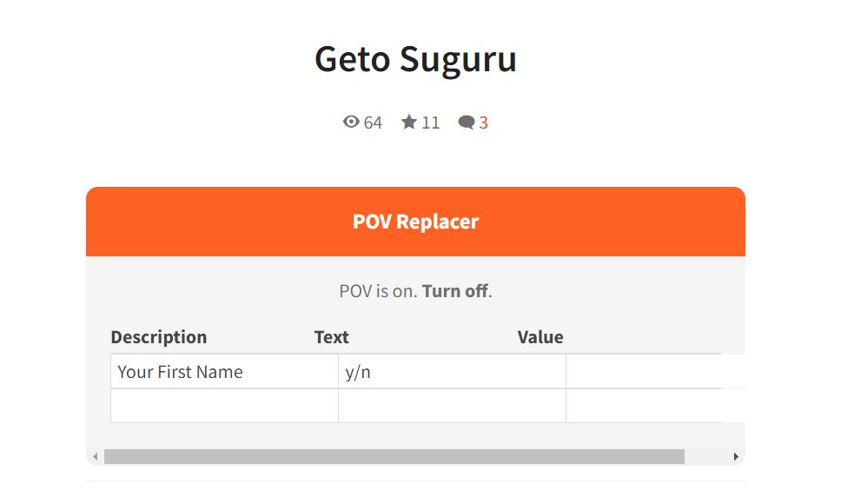The height and width of the screenshot is (504, 841).
Task: Click the horizontal scrollbar thumb
Action: coord(394,457)
